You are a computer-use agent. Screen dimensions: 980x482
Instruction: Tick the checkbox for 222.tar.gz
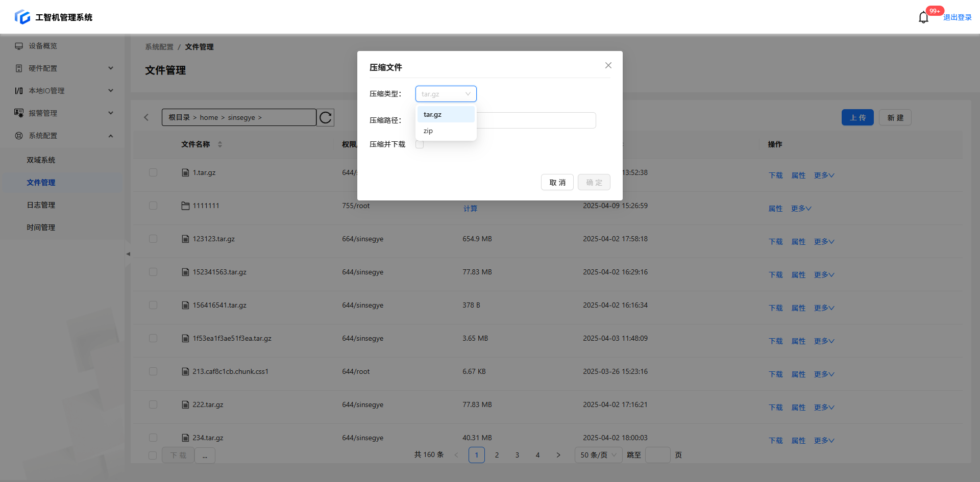pos(153,405)
